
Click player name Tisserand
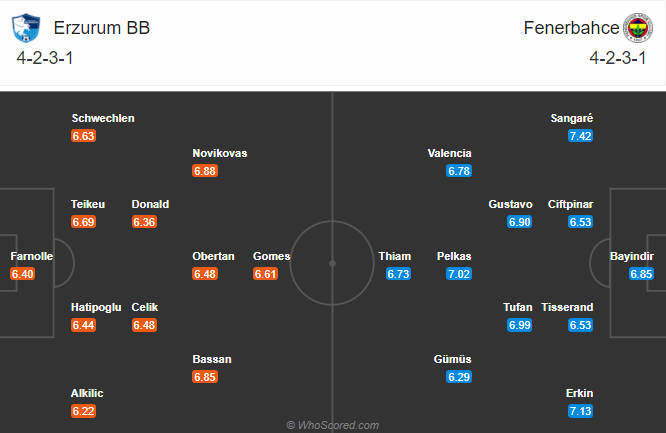click(567, 307)
